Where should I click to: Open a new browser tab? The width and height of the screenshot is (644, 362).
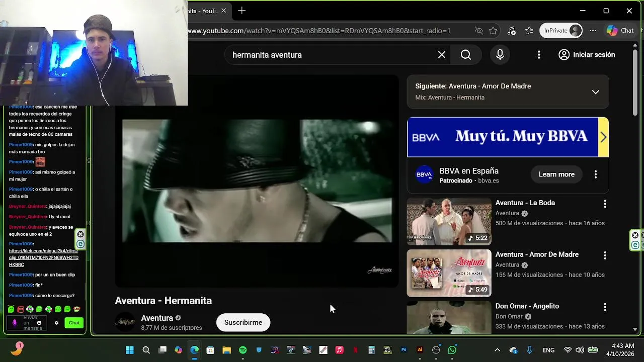[242, 11]
